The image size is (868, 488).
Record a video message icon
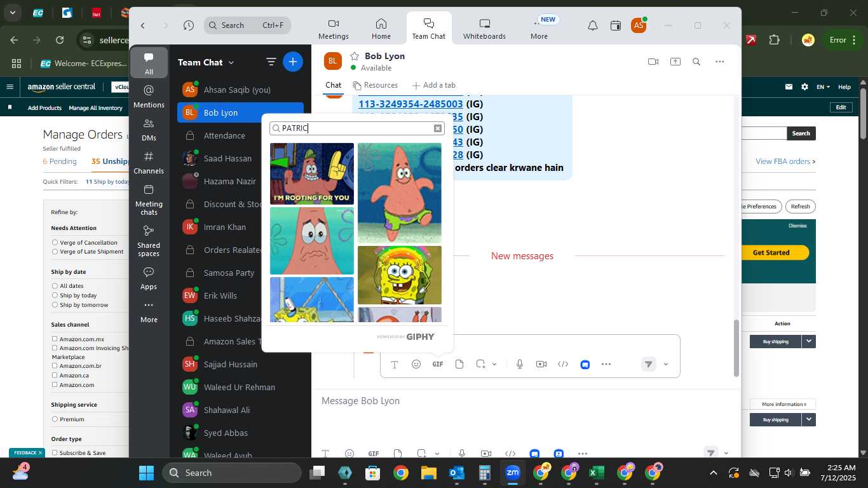(541, 364)
